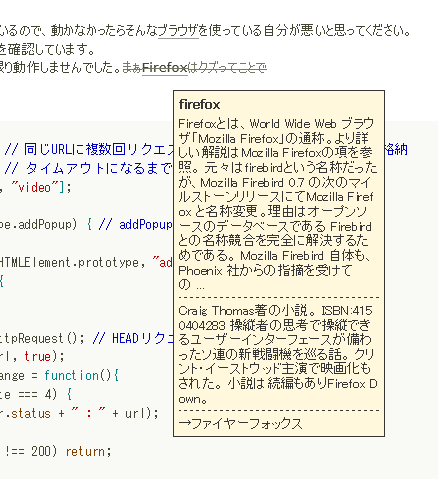Viewport: 438px width, 479px height.
Task: Click the "return" keyword in code
Action: click(x=85, y=451)
